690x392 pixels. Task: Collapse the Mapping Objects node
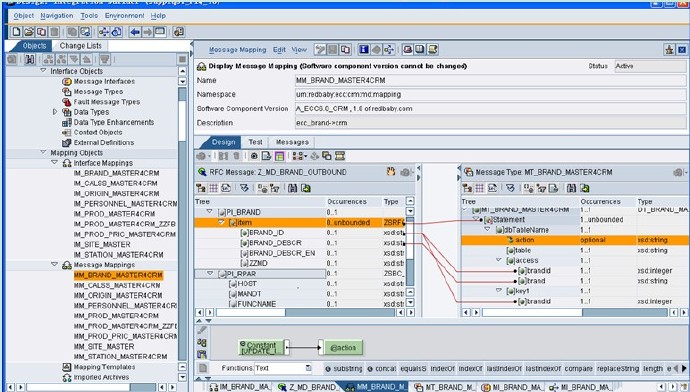[43, 152]
